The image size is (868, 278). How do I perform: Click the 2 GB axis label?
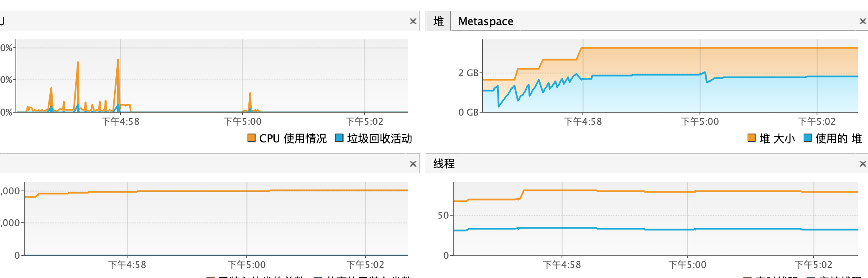[468, 73]
